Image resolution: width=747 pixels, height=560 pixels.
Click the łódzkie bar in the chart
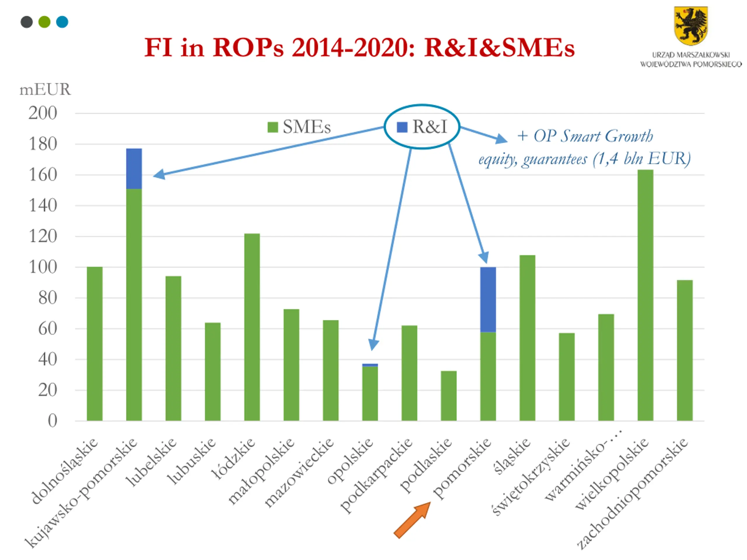[252, 327]
